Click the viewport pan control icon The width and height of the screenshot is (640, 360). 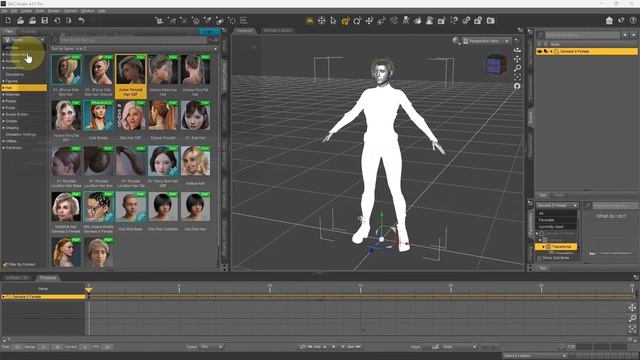click(x=517, y=59)
